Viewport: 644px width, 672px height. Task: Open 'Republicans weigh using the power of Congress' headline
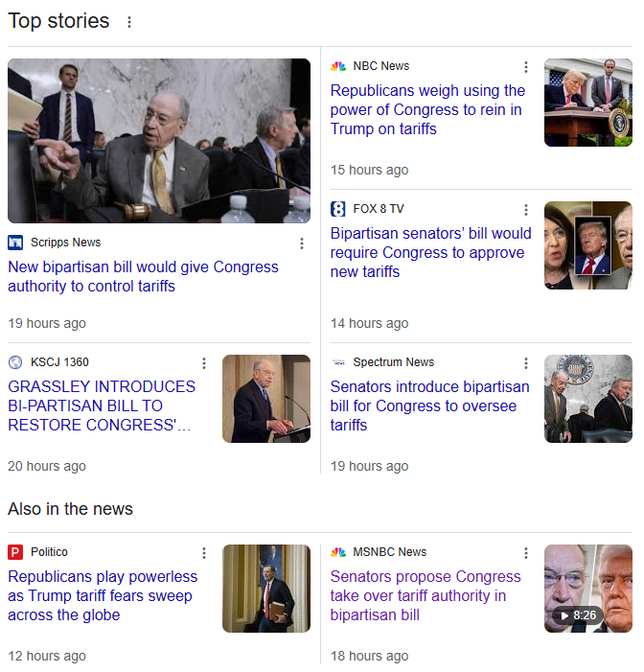pos(427,109)
